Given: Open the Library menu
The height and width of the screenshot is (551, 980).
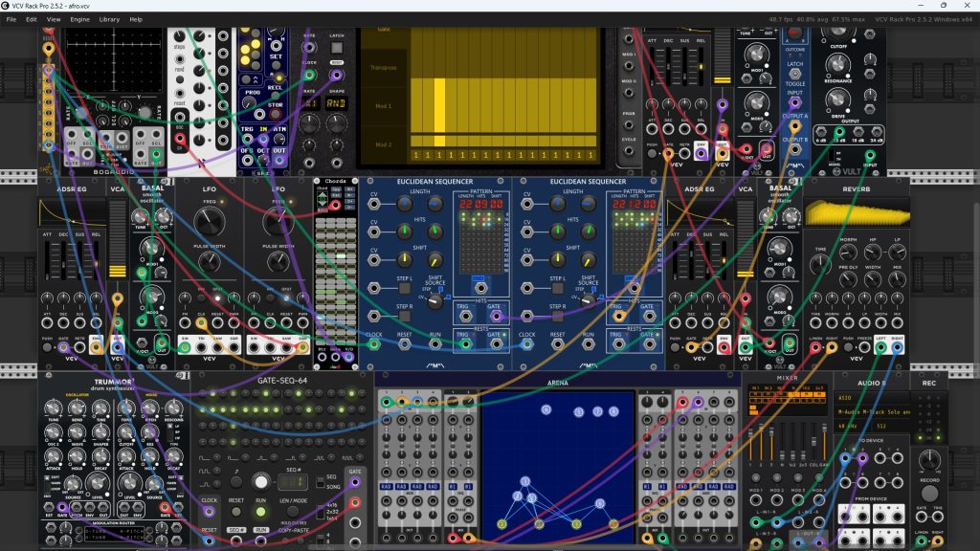Looking at the screenshot, I should (x=109, y=19).
